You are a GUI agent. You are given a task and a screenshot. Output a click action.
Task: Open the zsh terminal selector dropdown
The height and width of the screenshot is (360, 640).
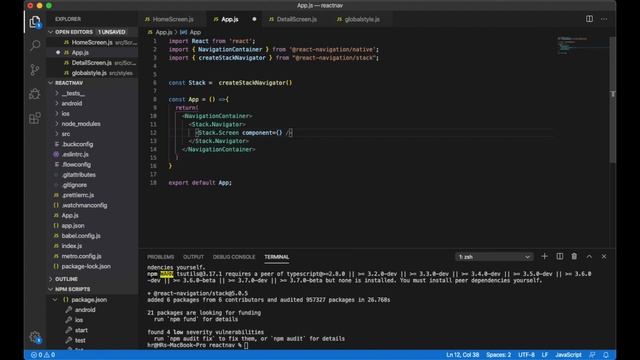494,257
